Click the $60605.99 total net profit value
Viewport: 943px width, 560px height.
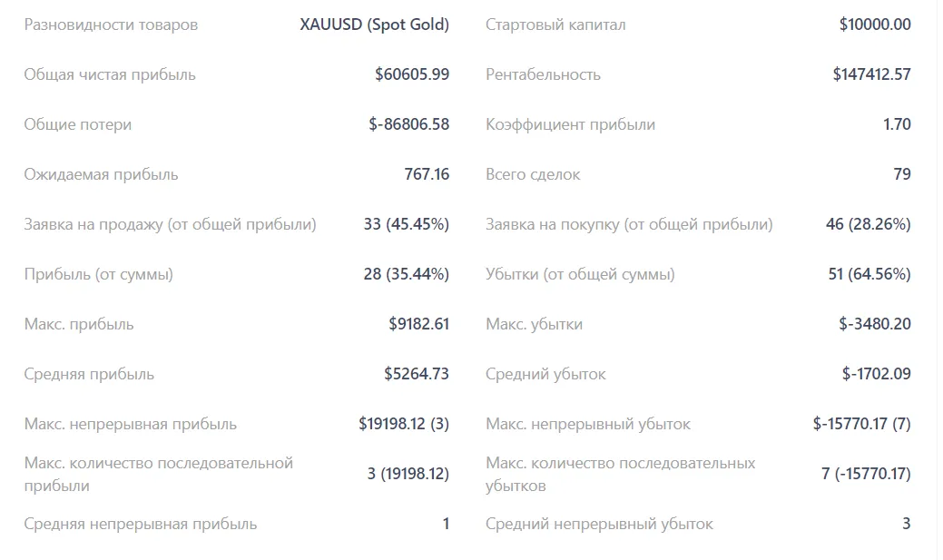(412, 74)
